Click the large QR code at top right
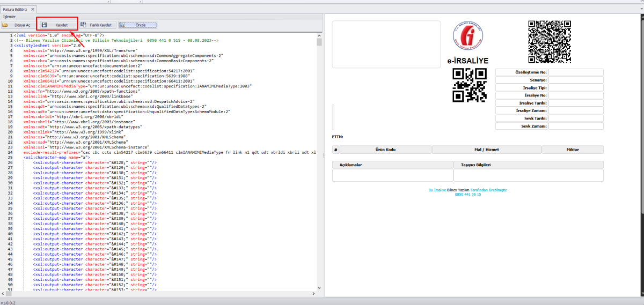This screenshot has width=644, height=305. (550, 42)
